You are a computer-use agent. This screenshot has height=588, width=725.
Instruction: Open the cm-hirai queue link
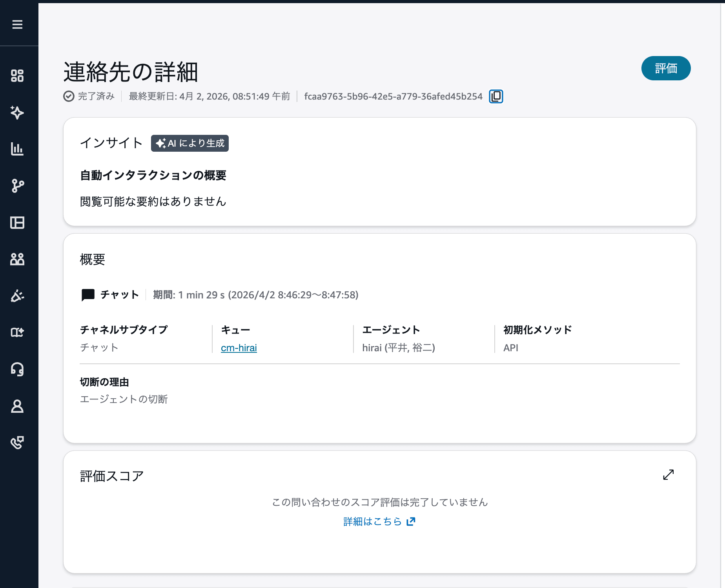pos(239,348)
